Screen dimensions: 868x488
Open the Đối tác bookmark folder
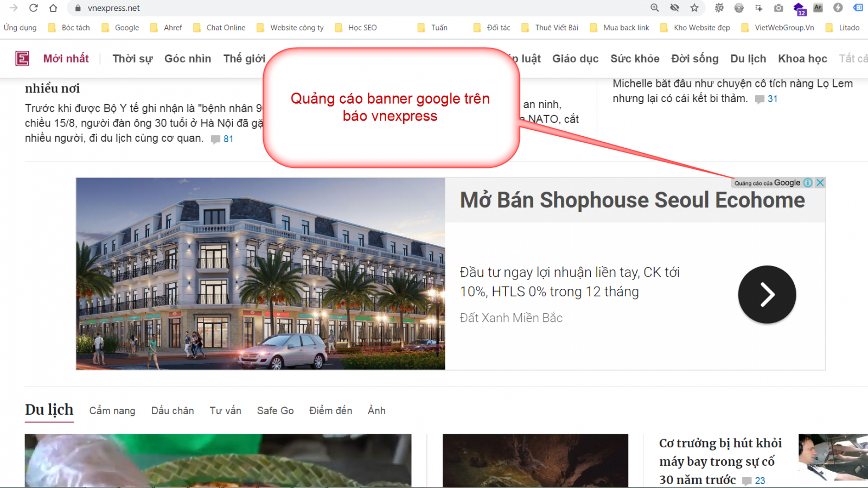point(492,28)
